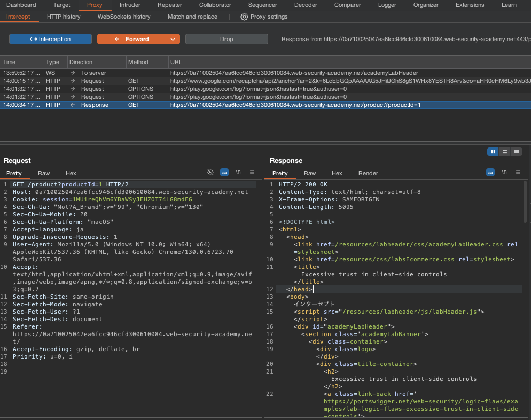Switch to the Dashboard tab

click(x=21, y=5)
